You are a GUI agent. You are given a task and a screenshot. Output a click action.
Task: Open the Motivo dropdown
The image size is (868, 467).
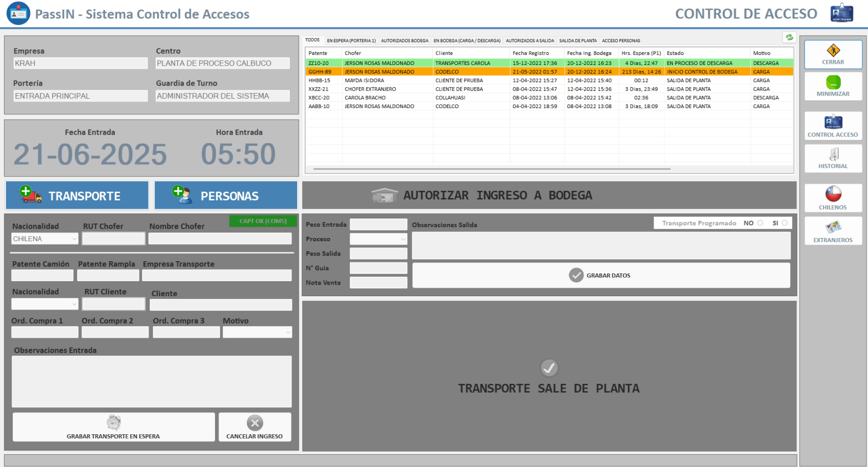288,333
